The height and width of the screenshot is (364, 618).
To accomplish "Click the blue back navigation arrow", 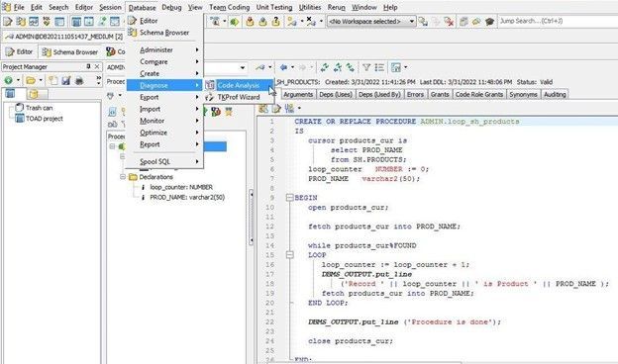I will [x=283, y=67].
